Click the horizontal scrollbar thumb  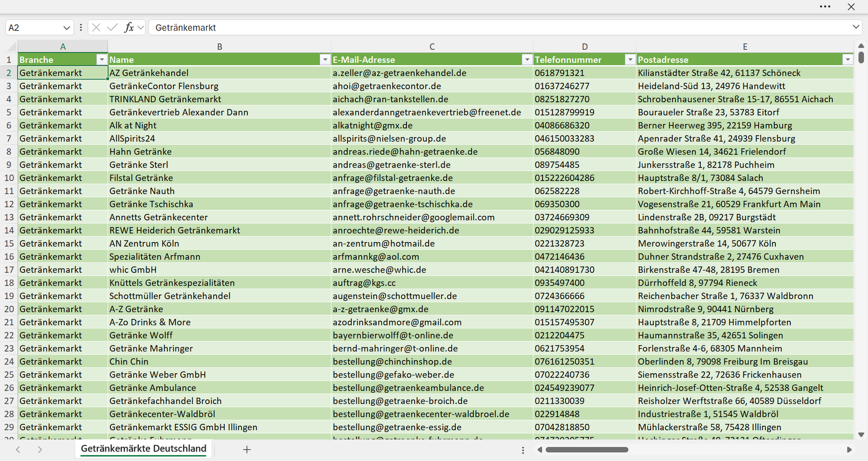coord(587,449)
